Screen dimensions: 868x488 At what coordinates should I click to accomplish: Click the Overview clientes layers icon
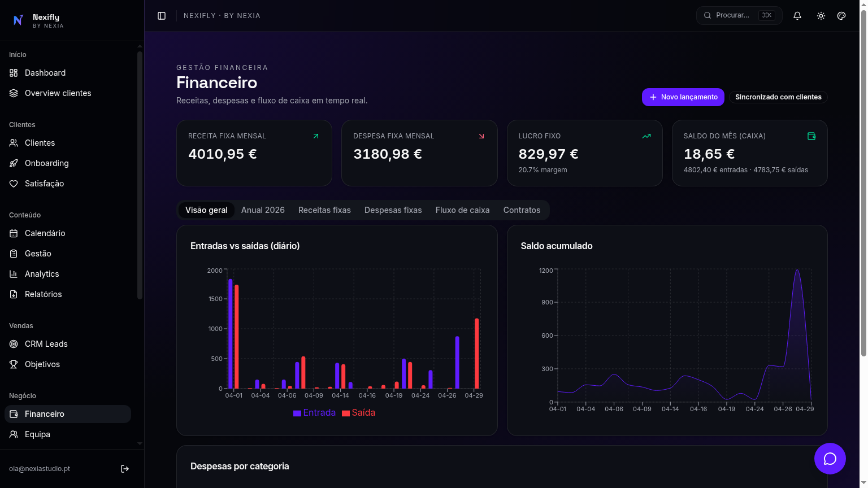pos(14,93)
